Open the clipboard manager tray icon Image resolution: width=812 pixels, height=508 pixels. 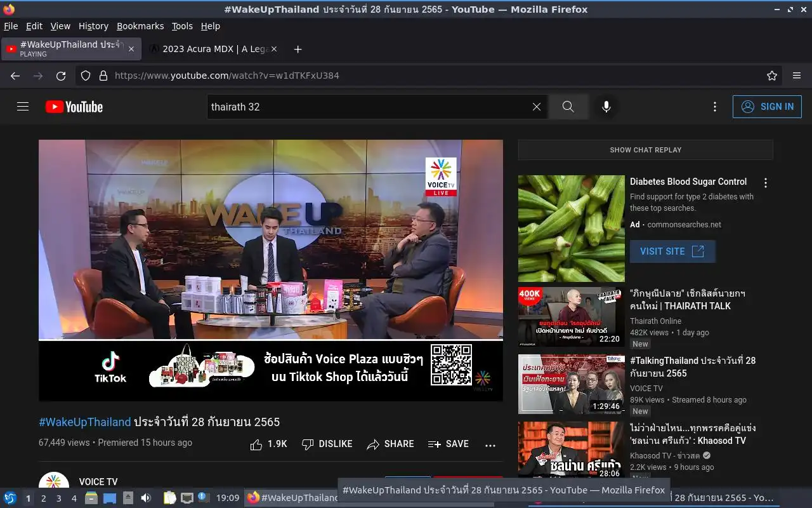[x=169, y=498]
